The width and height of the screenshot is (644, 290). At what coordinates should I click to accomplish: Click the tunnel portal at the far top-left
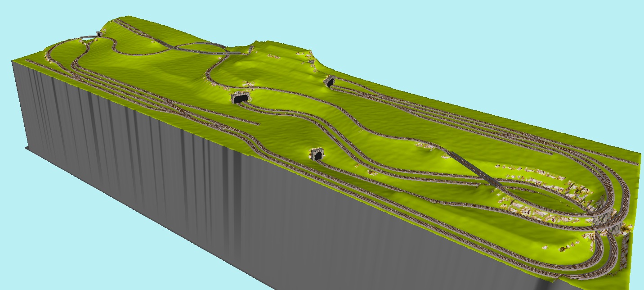pyautogui.click(x=99, y=34)
